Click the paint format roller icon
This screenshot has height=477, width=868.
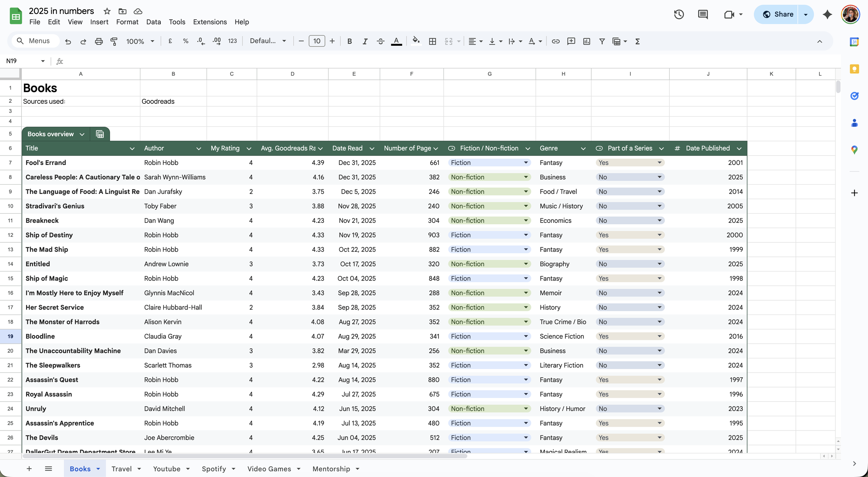pos(114,41)
